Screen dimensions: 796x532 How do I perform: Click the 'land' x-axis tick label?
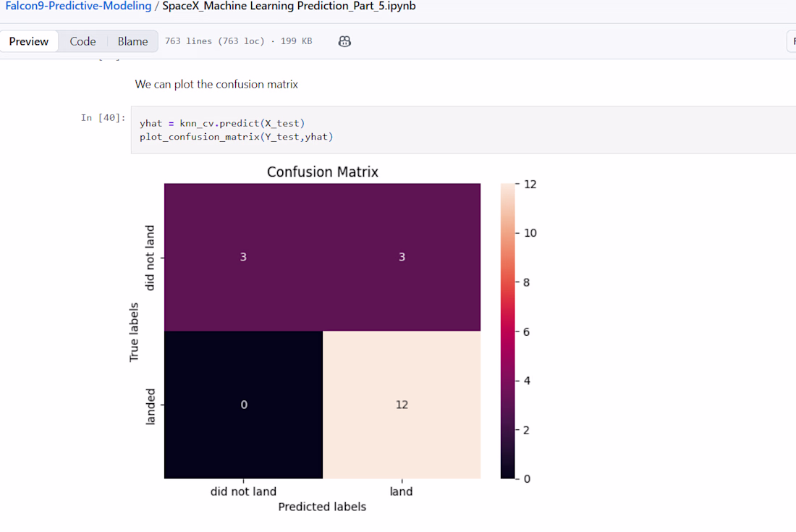pyautogui.click(x=401, y=491)
